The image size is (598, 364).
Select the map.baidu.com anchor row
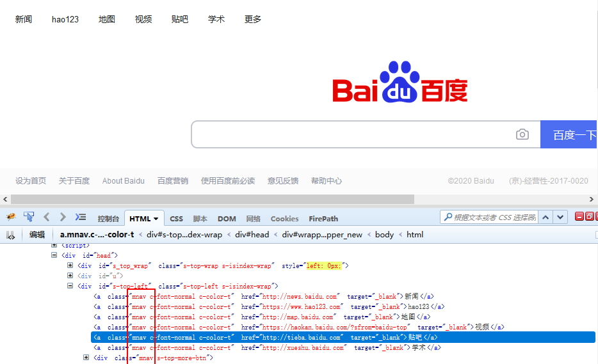[262, 317]
